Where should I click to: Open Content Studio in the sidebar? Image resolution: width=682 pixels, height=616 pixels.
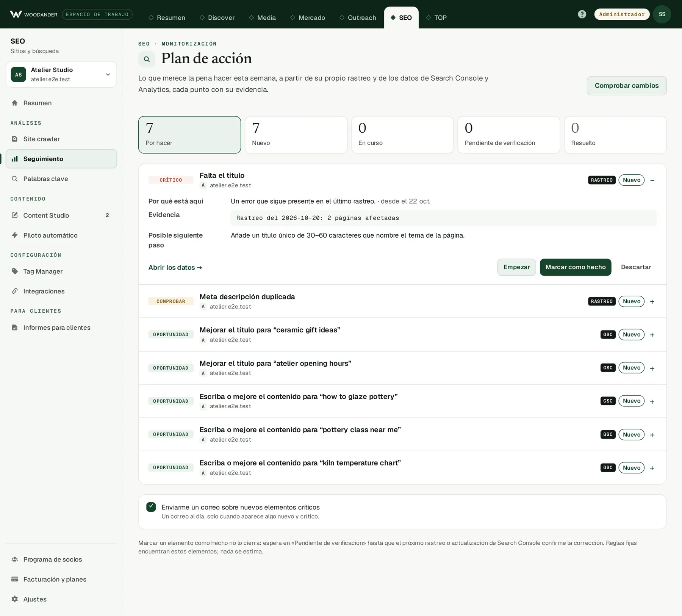[x=61, y=215]
